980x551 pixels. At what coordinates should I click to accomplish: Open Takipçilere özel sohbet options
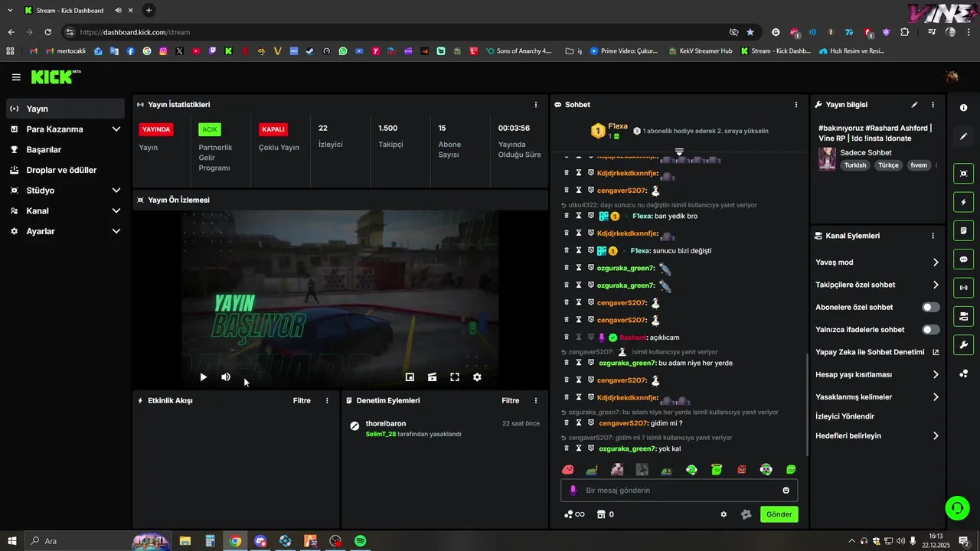[877, 285]
